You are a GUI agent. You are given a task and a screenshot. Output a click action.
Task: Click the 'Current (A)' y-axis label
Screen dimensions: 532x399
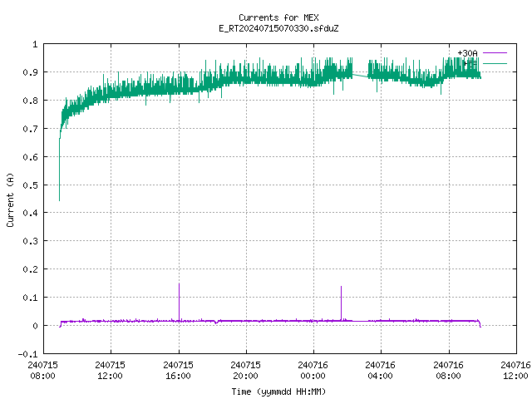(10, 199)
